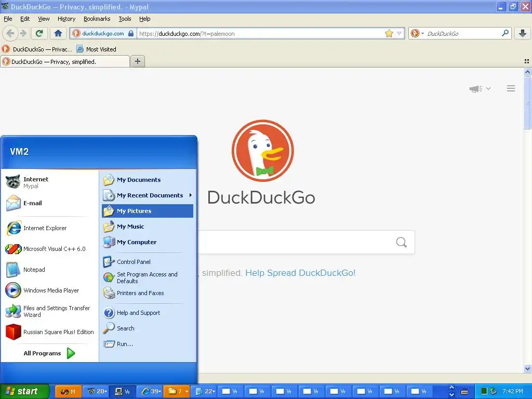
Task: Click the Help Spread DuckDuckGo! link
Action: (x=300, y=273)
